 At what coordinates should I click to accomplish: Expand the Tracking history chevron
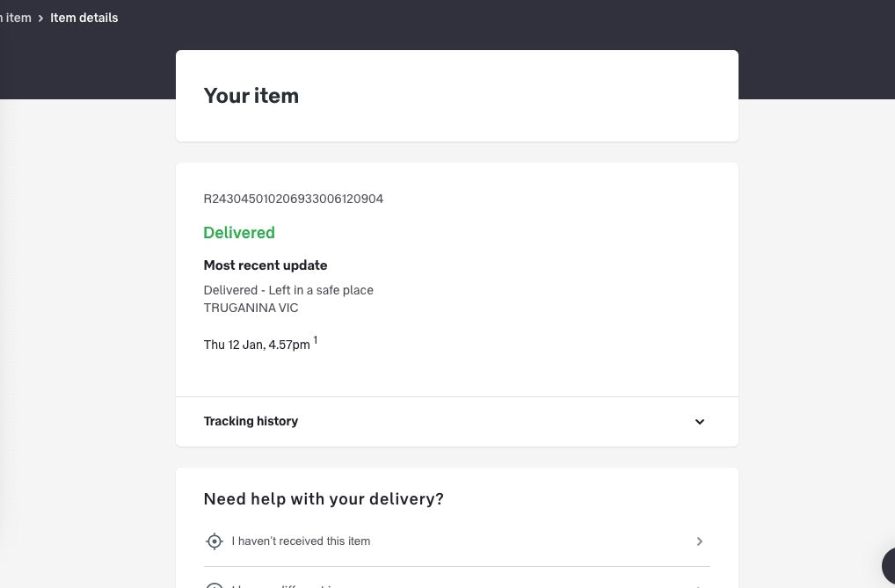click(x=700, y=422)
